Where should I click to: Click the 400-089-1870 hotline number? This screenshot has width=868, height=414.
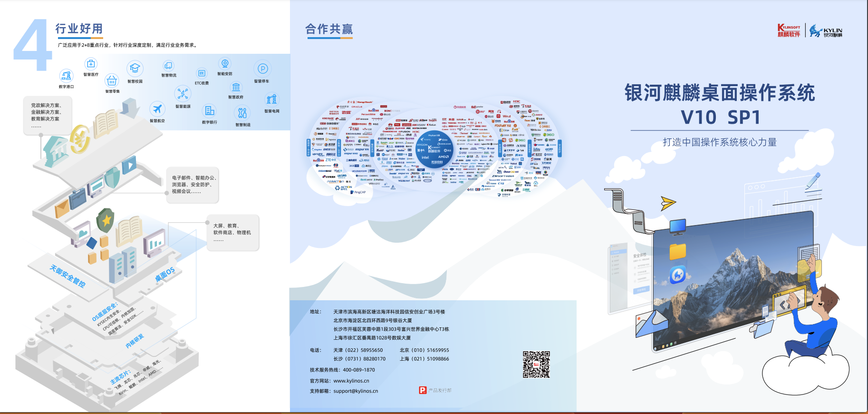359,370
